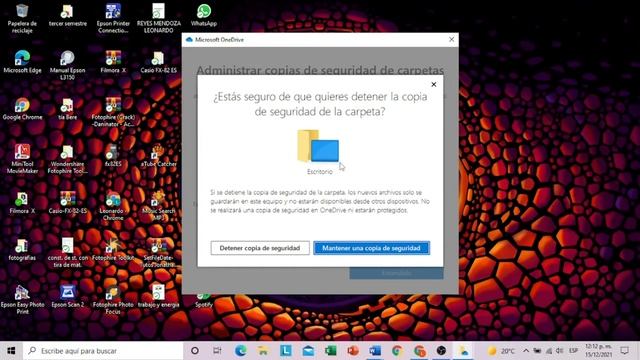Open PowerPoint from the taskbar
This screenshot has width=640, height=360.
click(353, 351)
